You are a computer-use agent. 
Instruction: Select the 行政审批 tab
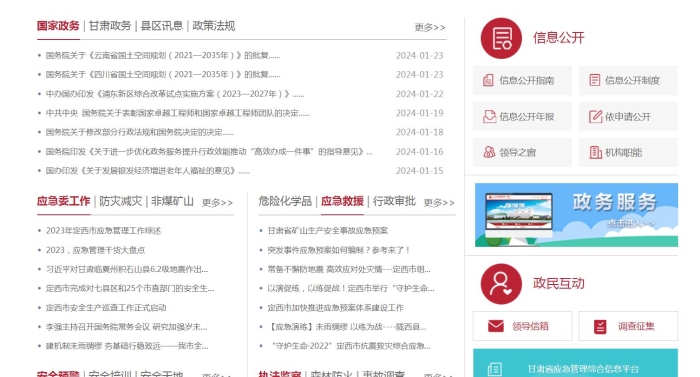click(x=394, y=201)
